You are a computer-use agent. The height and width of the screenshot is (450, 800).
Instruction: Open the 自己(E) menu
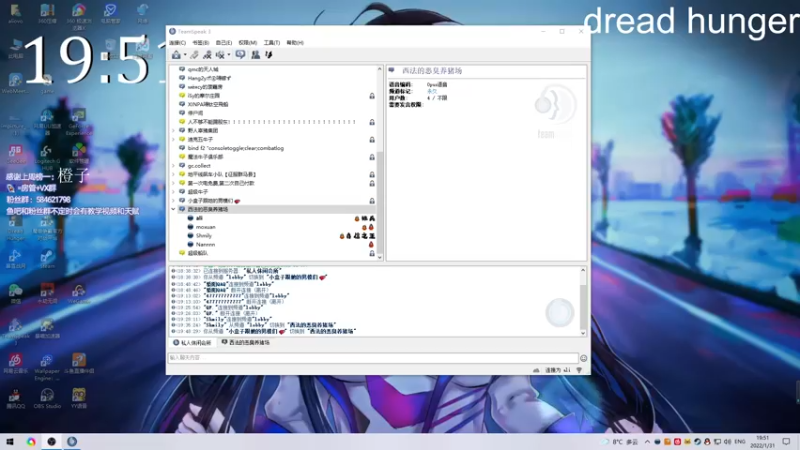coord(223,43)
